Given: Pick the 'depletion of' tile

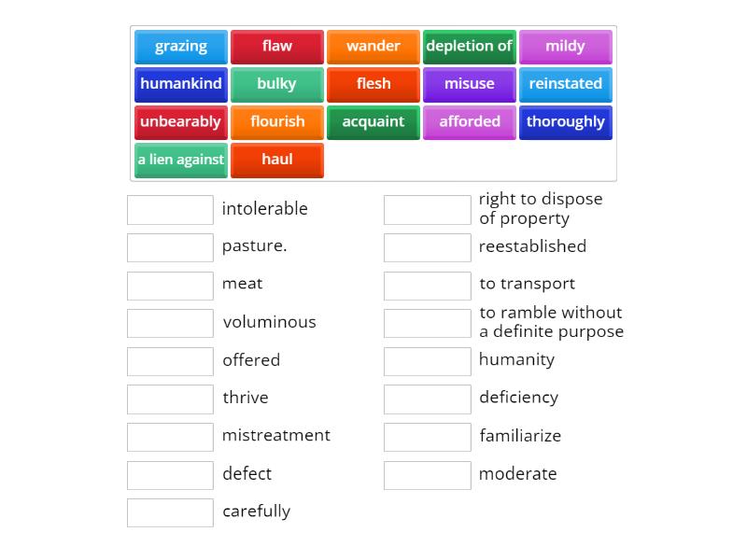Looking at the screenshot, I should pos(470,46).
